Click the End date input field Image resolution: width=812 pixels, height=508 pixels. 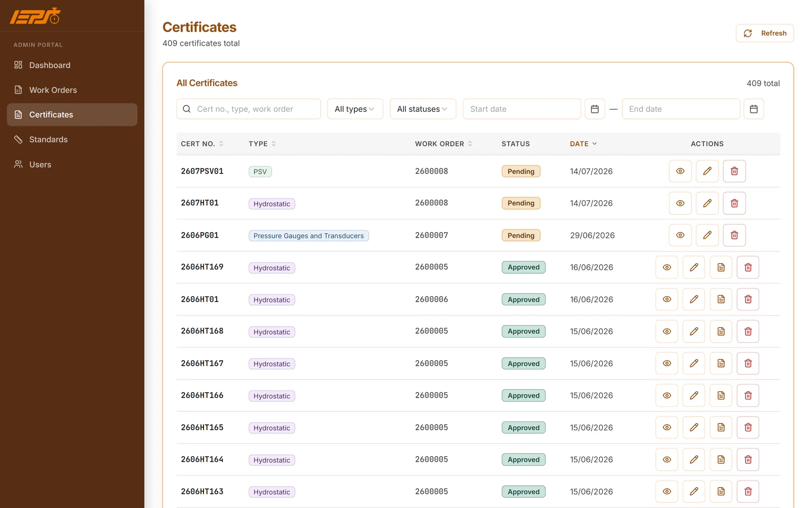[681, 109]
